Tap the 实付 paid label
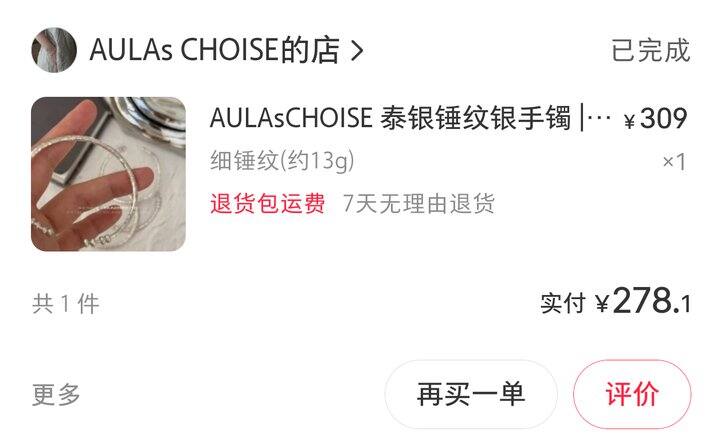The image size is (720, 448). (x=562, y=303)
